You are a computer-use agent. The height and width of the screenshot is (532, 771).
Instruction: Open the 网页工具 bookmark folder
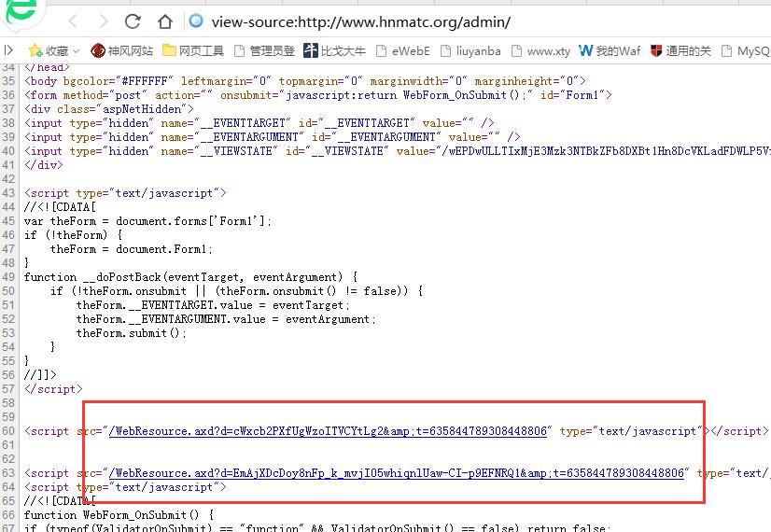193,50
